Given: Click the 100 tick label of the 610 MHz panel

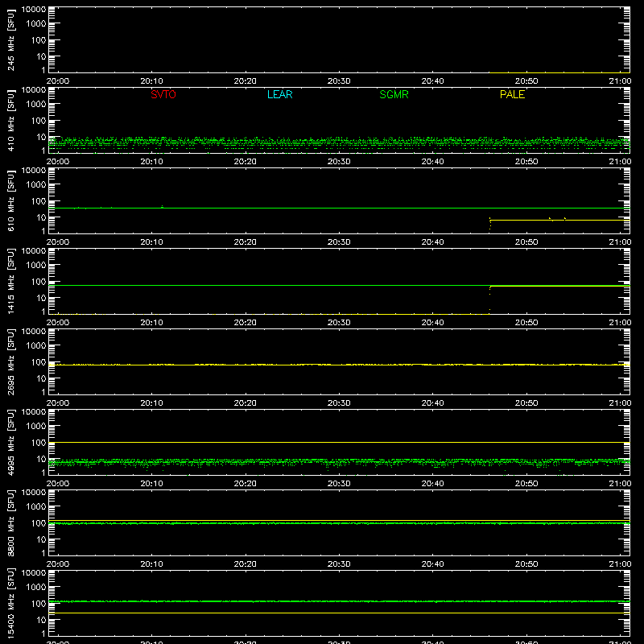Looking at the screenshot, I should [39, 201].
